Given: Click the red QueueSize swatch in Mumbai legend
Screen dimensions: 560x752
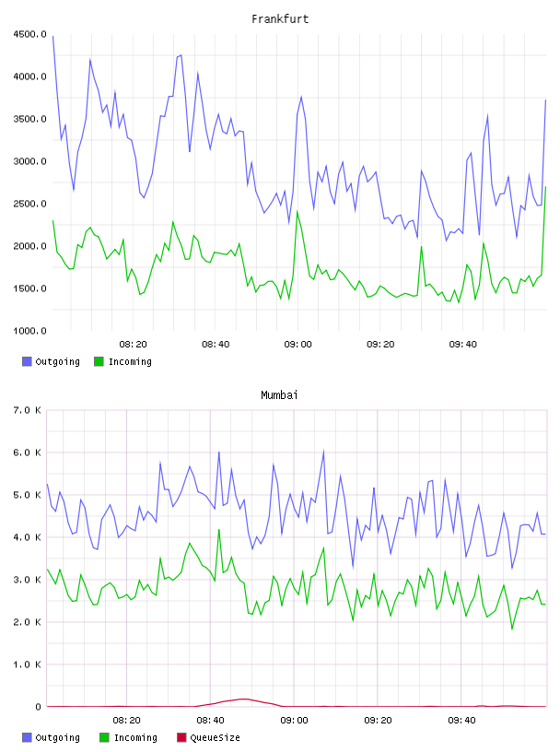Looking at the screenshot, I should [x=181, y=737].
